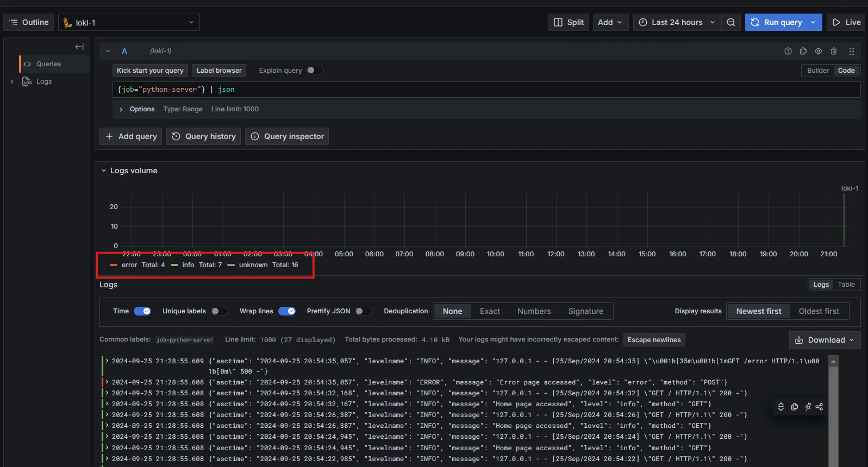Open Run query interval dropdown arrow
The image size is (868, 467).
tap(814, 22)
